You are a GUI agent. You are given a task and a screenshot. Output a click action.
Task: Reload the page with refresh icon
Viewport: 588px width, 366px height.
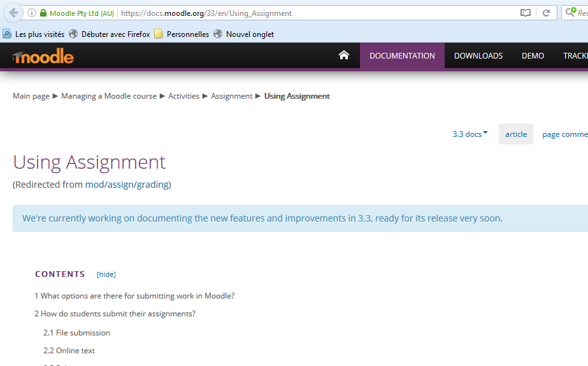pos(547,13)
